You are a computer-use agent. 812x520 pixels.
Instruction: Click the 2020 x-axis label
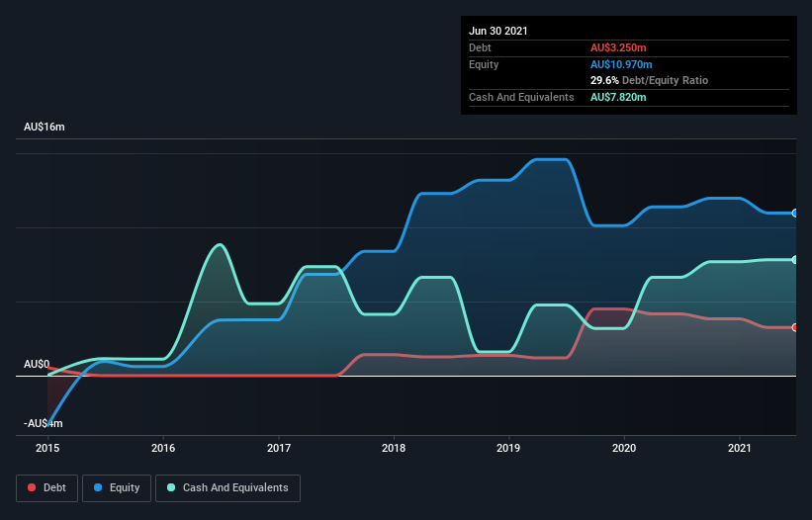click(x=624, y=448)
